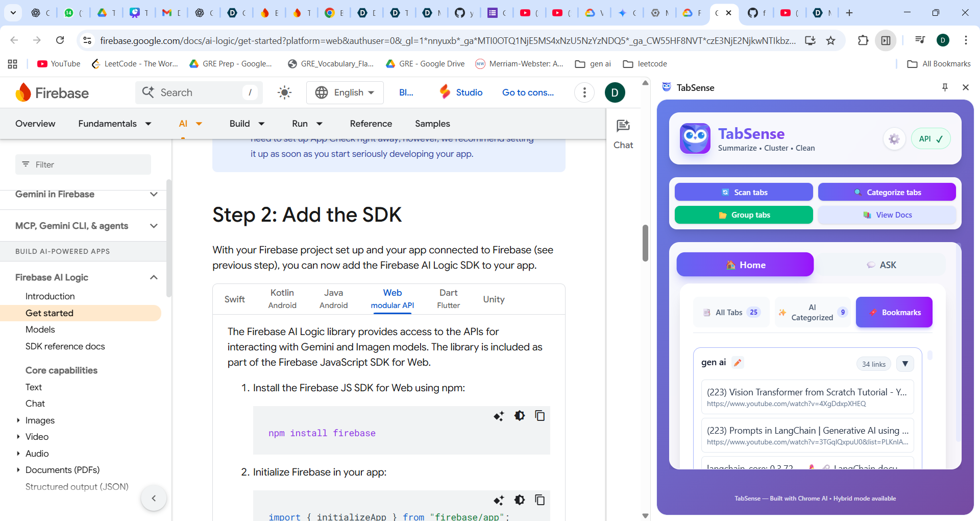Click the Categorize tabs button
This screenshot has height=521, width=980.
[887, 192]
